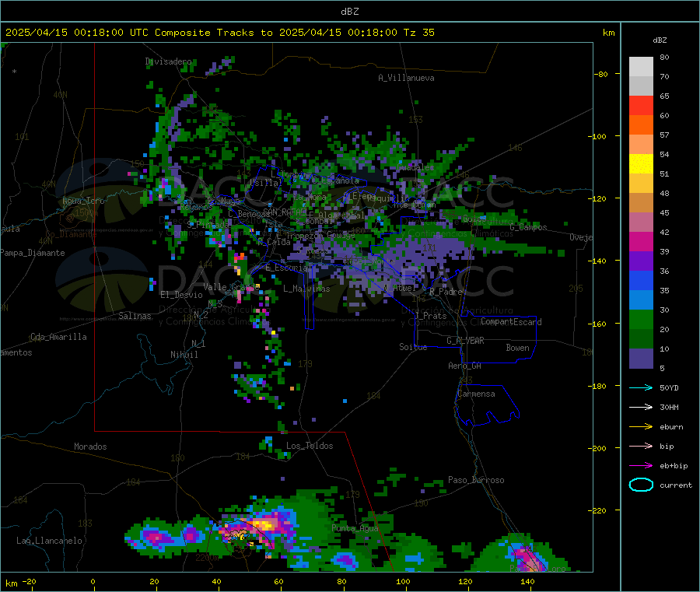
Task: Click the 'Pampa_Diamante' map label
Action: click(x=33, y=253)
